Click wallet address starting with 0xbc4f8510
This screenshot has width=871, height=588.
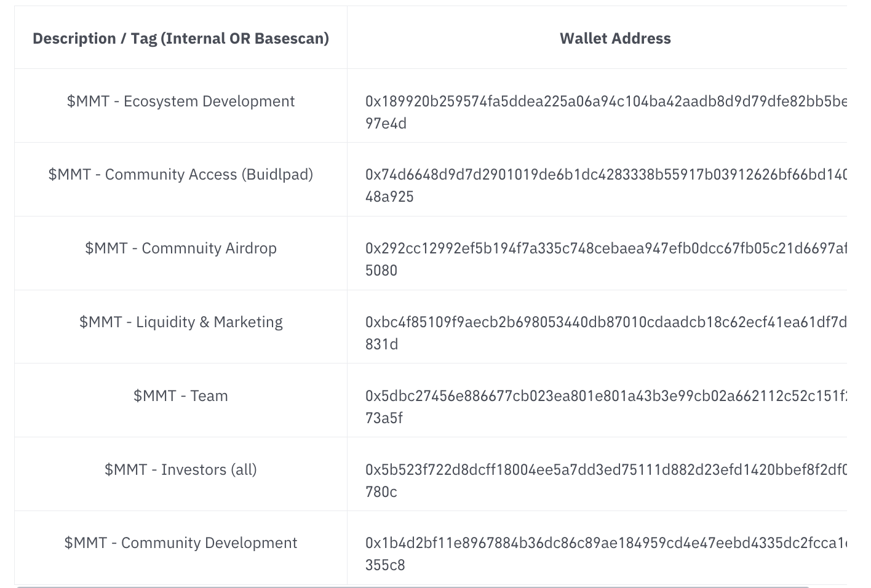point(605,322)
